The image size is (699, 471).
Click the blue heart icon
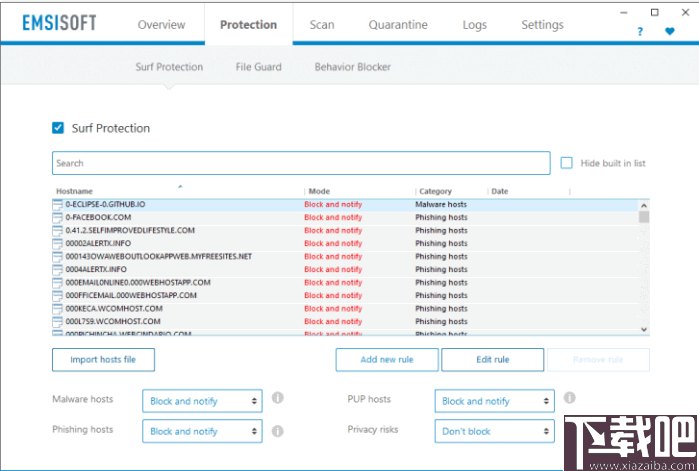click(x=670, y=31)
